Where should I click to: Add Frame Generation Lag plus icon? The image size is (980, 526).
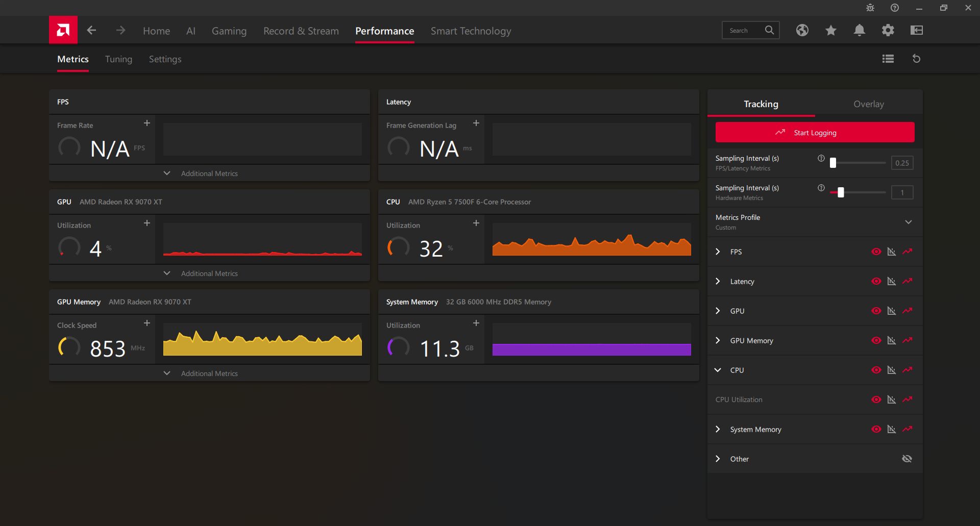click(x=476, y=123)
